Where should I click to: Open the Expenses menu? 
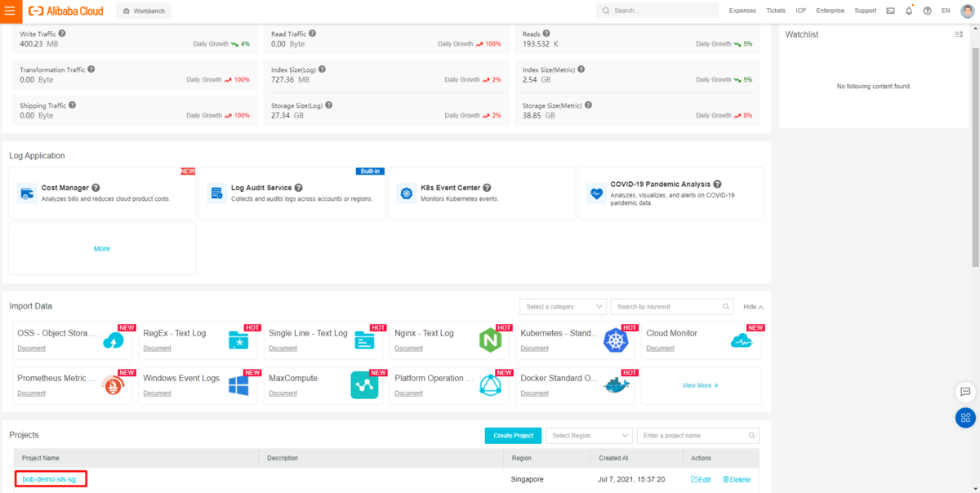point(742,11)
